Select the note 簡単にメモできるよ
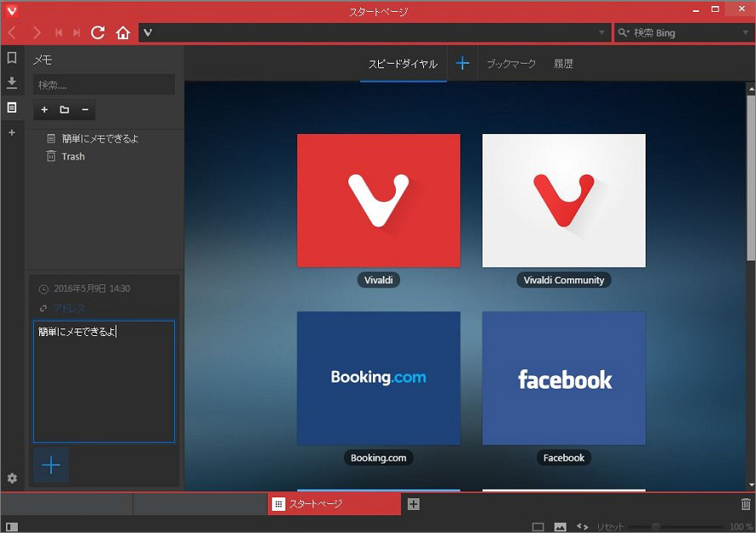756x533 pixels. pyautogui.click(x=99, y=139)
